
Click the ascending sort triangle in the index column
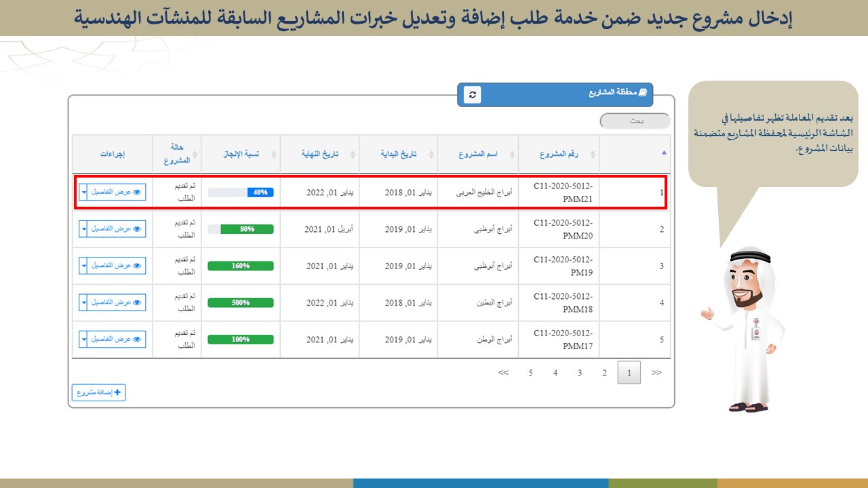[x=664, y=152]
